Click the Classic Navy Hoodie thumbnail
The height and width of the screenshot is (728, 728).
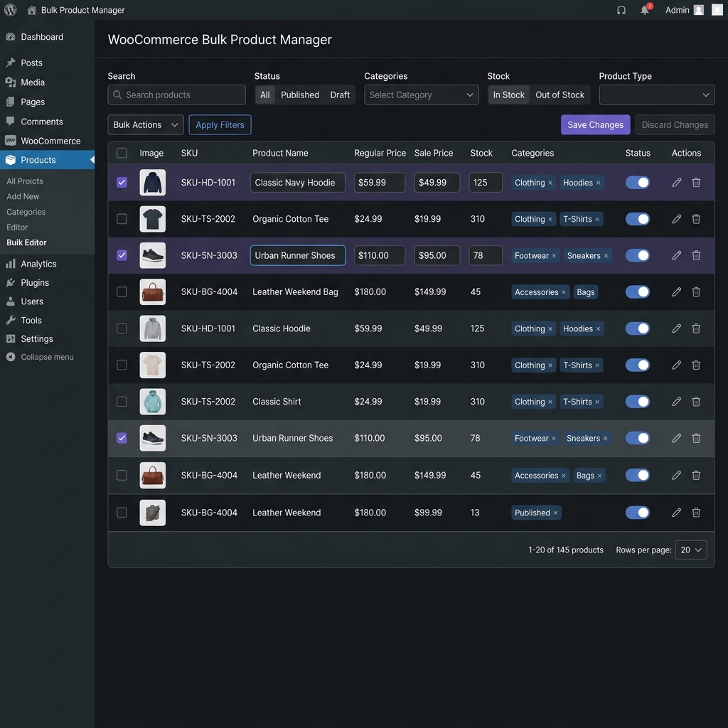[152, 183]
